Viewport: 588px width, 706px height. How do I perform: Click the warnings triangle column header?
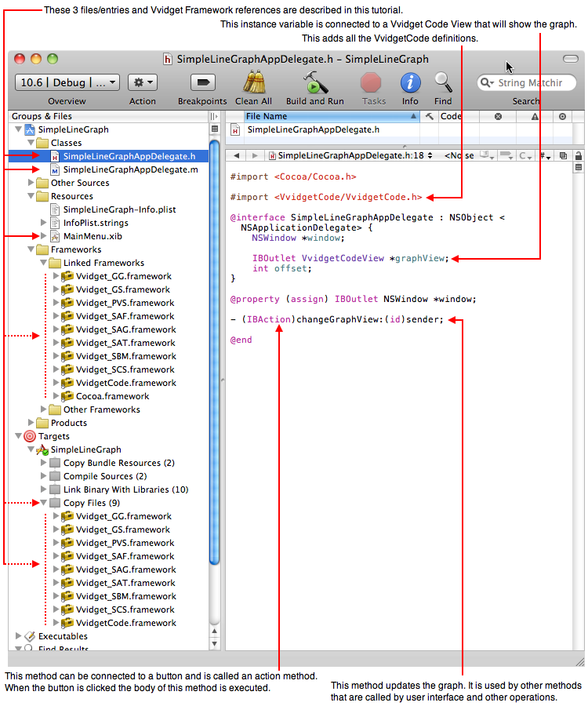535,116
